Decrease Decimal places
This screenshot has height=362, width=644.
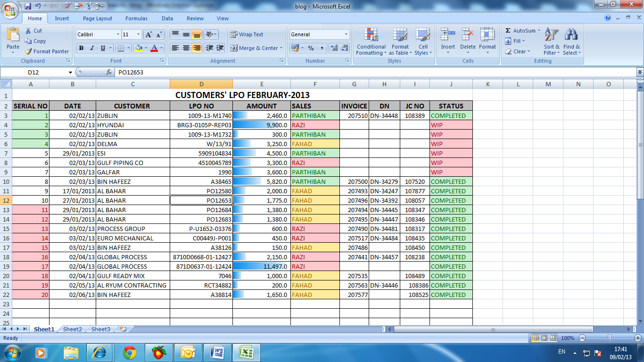(x=345, y=48)
